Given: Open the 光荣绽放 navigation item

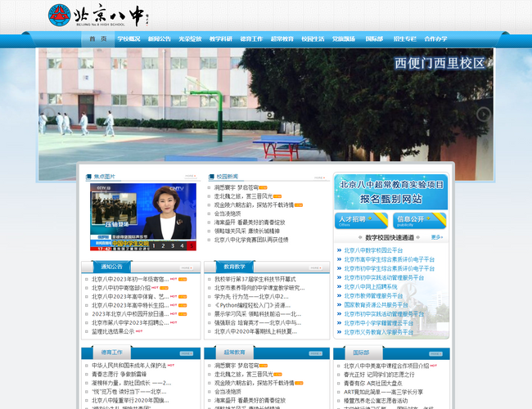Looking at the screenshot, I should tap(190, 39).
